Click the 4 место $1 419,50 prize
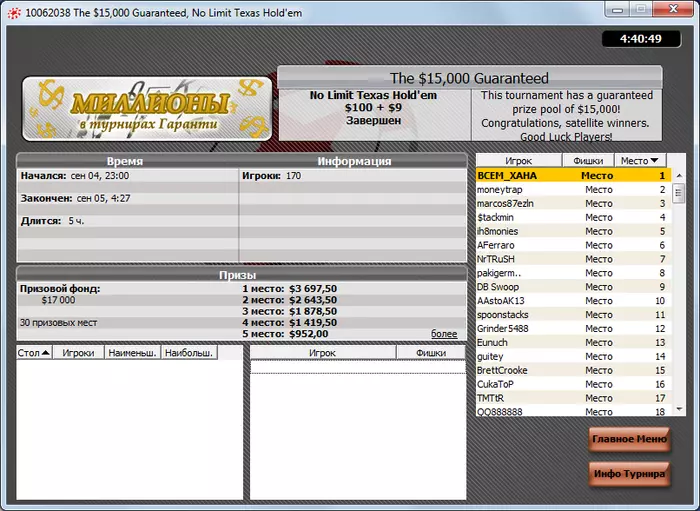700x511 pixels. click(289, 323)
